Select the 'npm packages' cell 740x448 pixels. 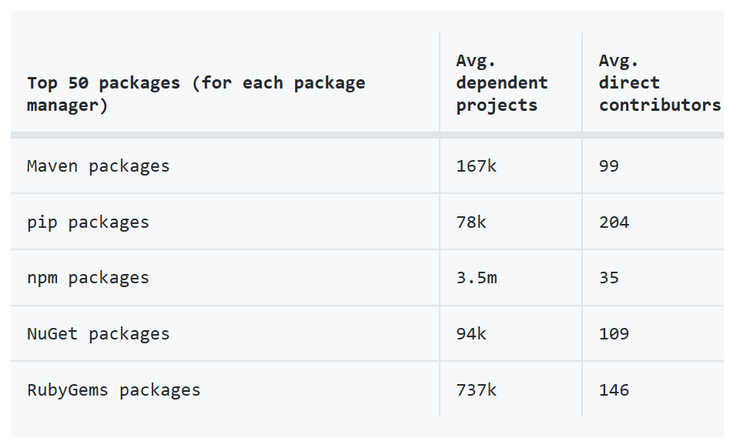tap(88, 278)
